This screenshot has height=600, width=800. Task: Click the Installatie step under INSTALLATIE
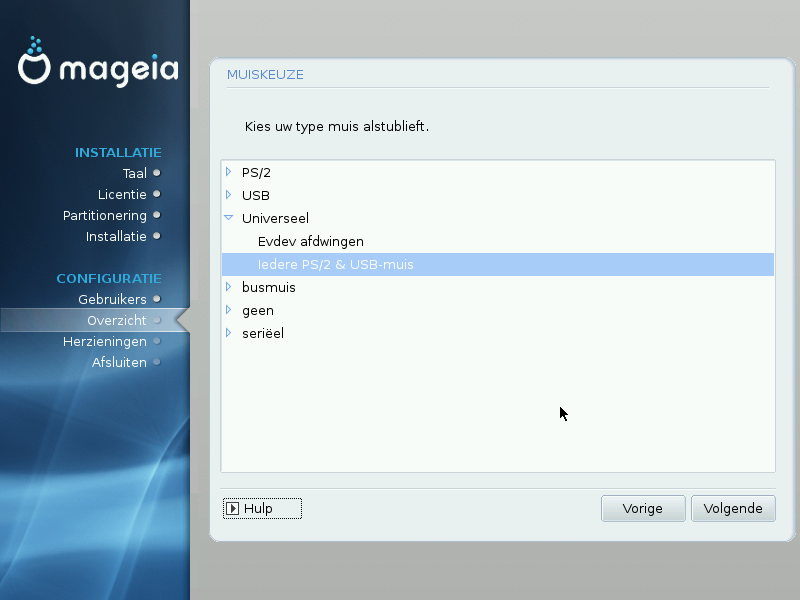pyautogui.click(x=116, y=236)
